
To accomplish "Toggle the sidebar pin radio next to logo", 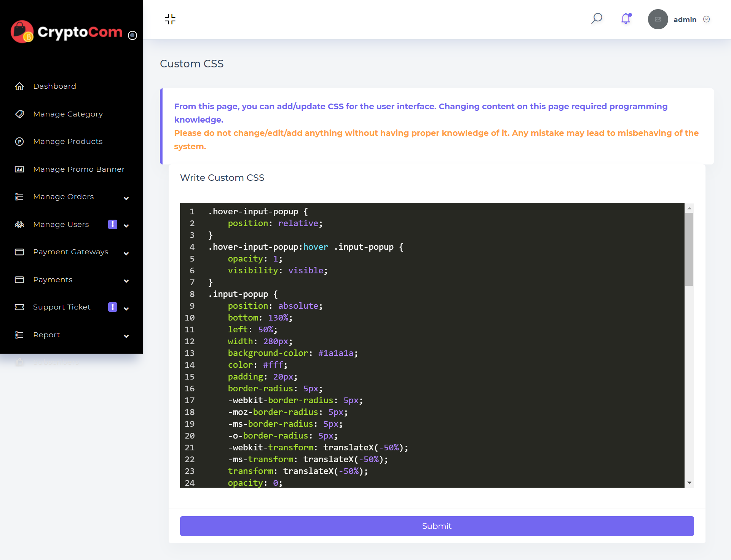I will [132, 35].
